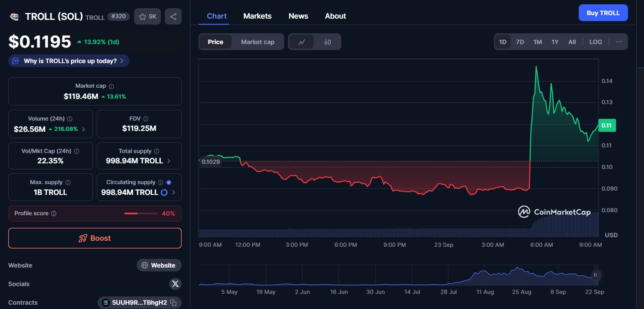Click contract address 5UUH9R...TBhgH2
644x309 pixels.
coord(139,303)
